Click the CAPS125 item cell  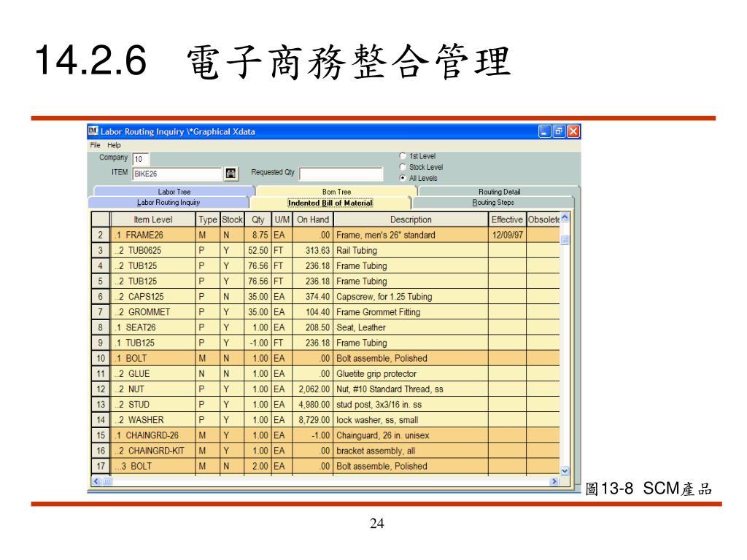coord(153,296)
